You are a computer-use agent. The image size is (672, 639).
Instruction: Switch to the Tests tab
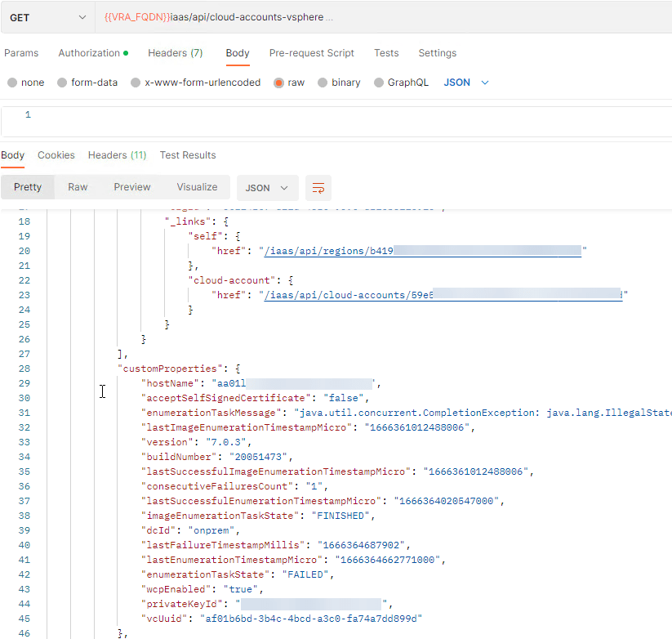(386, 53)
